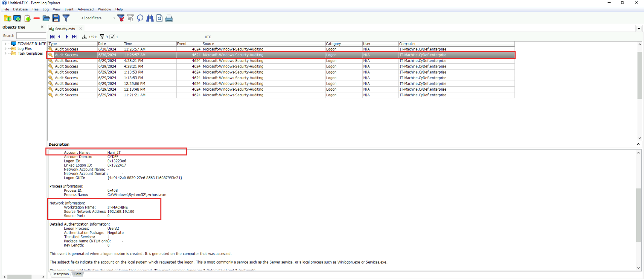
Task: Select EC2AMAZ-B1MTP computer in objects tree
Action: 31,44
